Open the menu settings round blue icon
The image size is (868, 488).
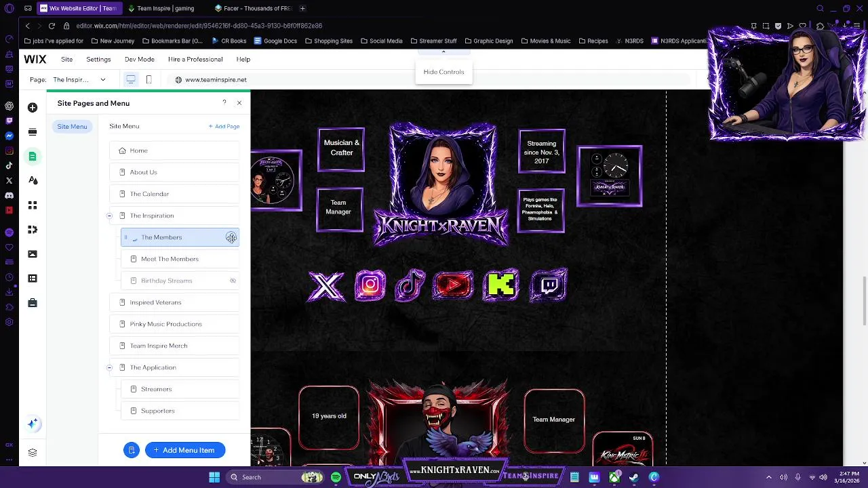[x=132, y=450]
